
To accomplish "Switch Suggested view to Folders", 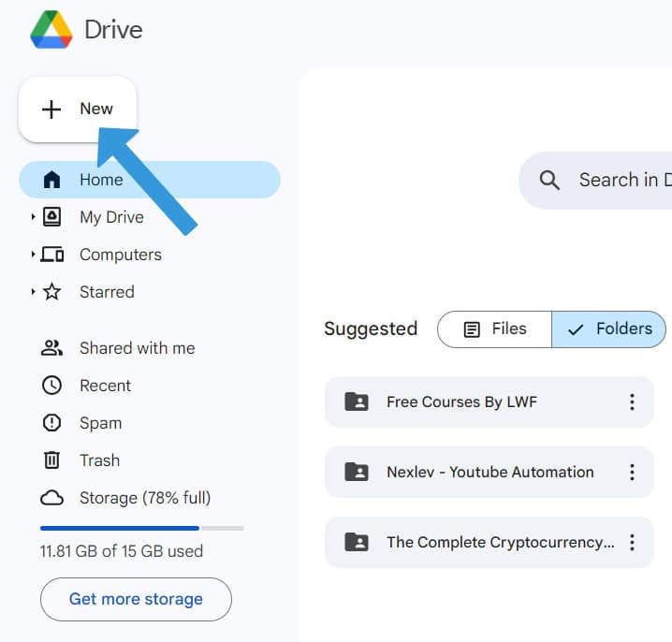I will click(x=609, y=329).
